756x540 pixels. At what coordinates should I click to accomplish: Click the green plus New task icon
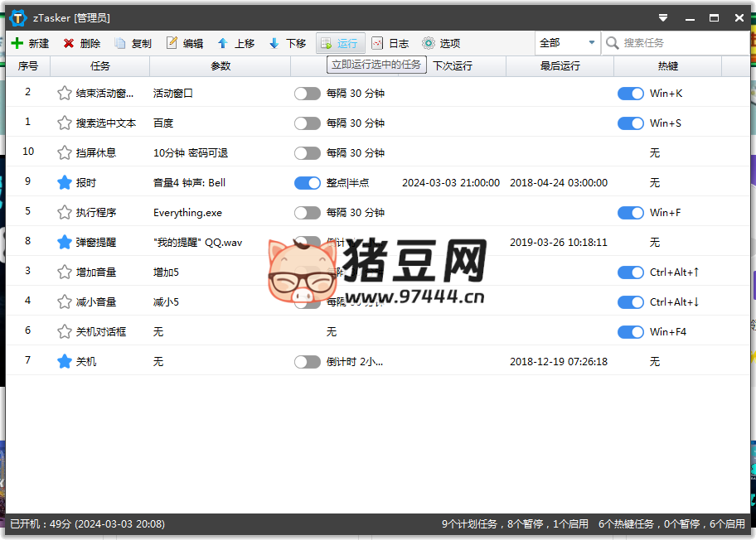[x=17, y=43]
